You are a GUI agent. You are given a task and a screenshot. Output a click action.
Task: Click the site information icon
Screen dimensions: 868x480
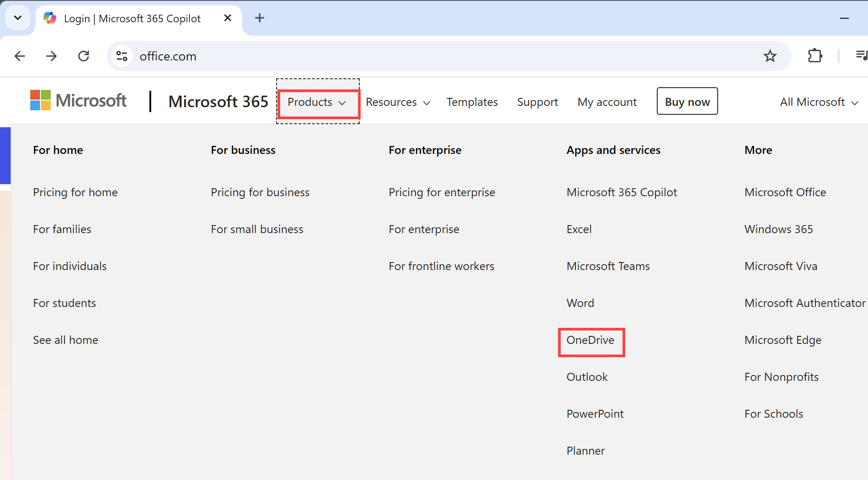122,56
